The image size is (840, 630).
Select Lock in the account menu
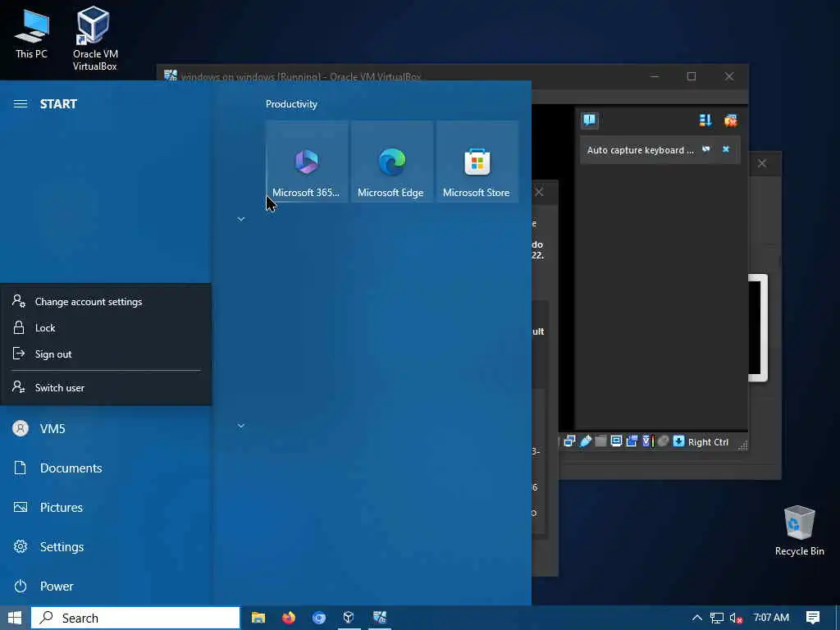pos(106,328)
